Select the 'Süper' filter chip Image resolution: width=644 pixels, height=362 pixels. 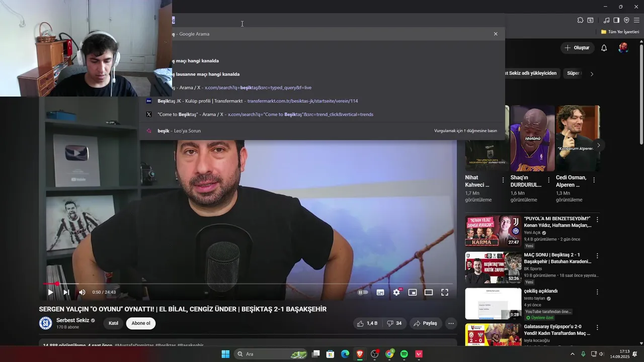[x=574, y=73]
